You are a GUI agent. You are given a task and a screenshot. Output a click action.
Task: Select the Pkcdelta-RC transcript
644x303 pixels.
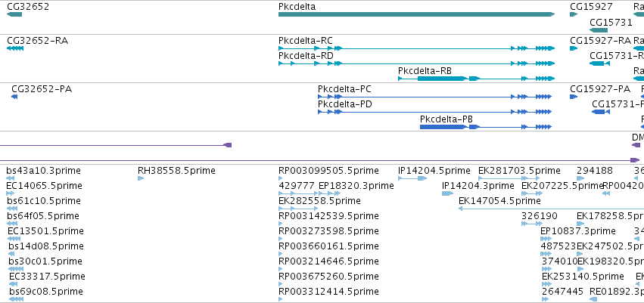coord(416,48)
